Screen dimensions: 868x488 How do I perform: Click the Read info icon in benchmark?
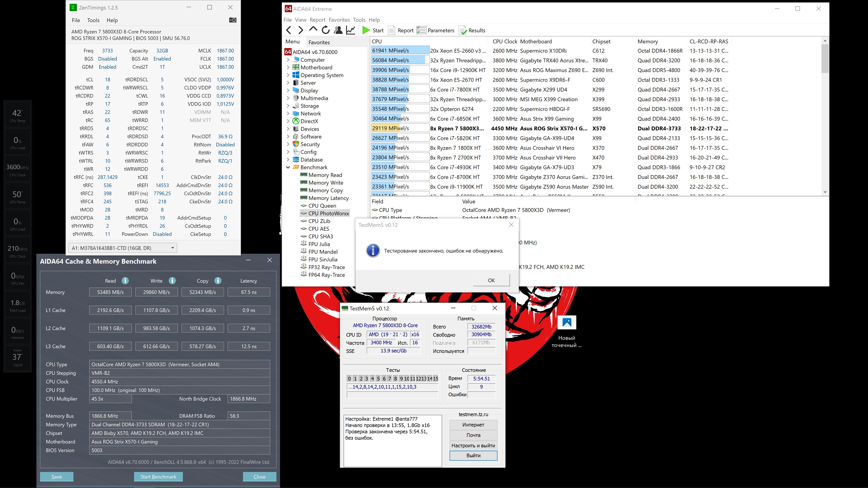(125, 281)
